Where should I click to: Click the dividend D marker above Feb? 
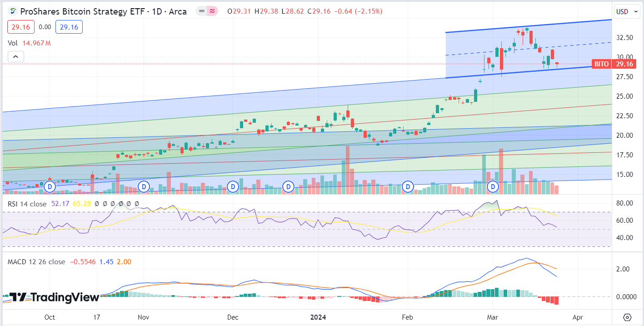point(408,186)
